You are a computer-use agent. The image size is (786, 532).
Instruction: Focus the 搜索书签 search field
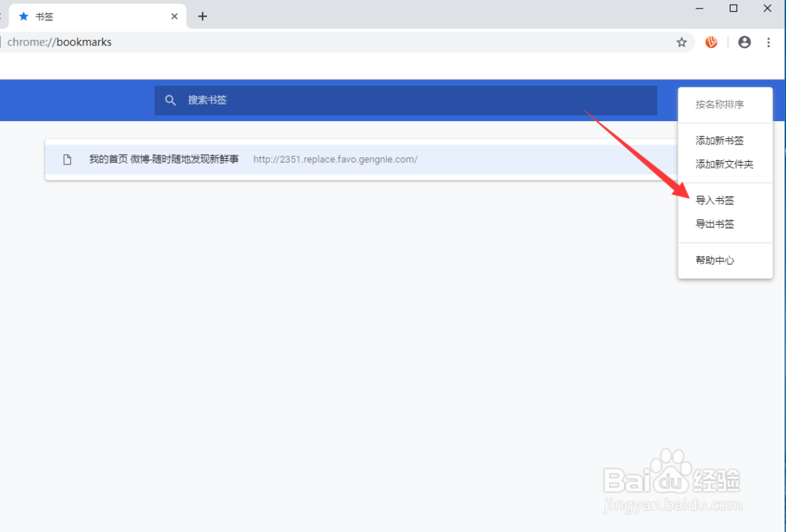(x=406, y=100)
